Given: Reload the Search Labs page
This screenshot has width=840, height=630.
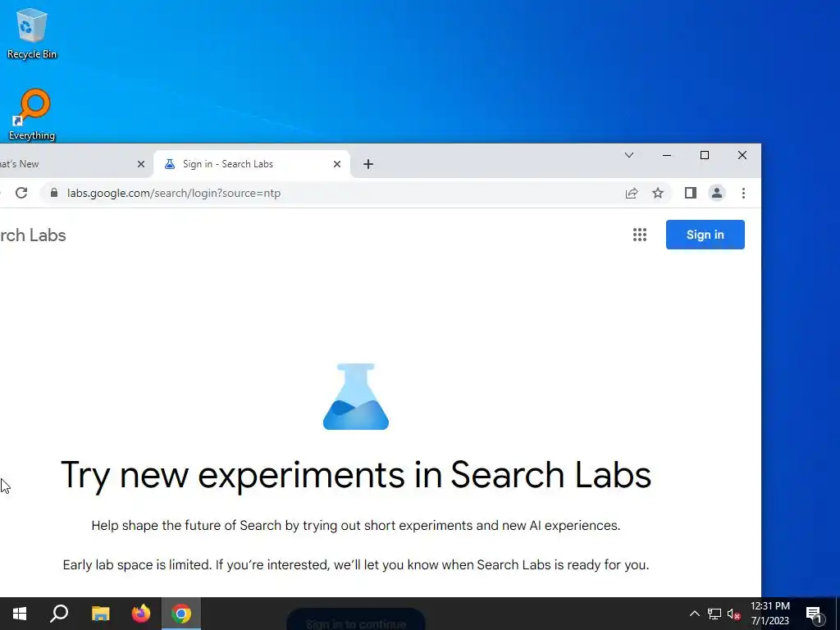Looking at the screenshot, I should pyautogui.click(x=21, y=193).
